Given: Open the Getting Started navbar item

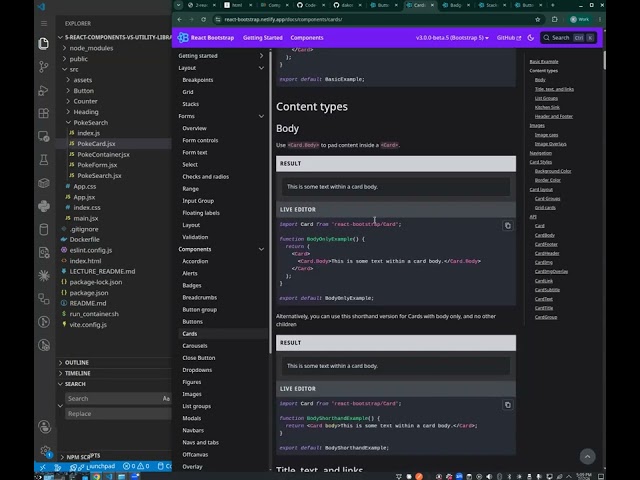Looking at the screenshot, I should (262, 38).
